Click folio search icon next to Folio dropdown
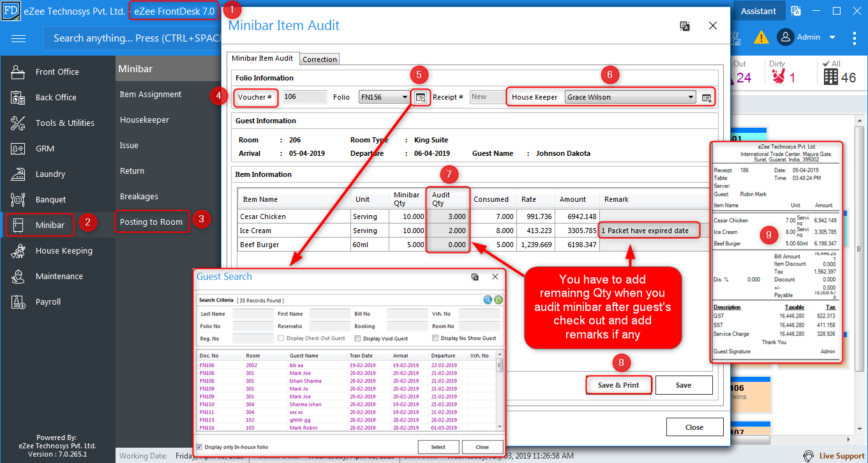This screenshot has height=463, width=868. point(421,97)
